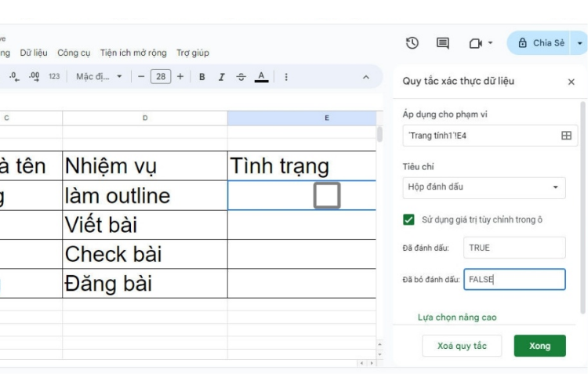588x392 pixels.
Task: Select the Đăng bài cell
Action: coord(145,283)
